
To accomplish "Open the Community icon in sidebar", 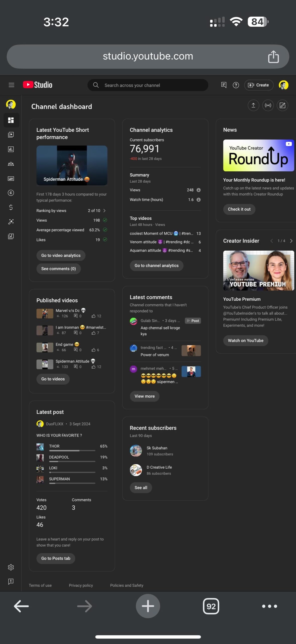I will [11, 164].
